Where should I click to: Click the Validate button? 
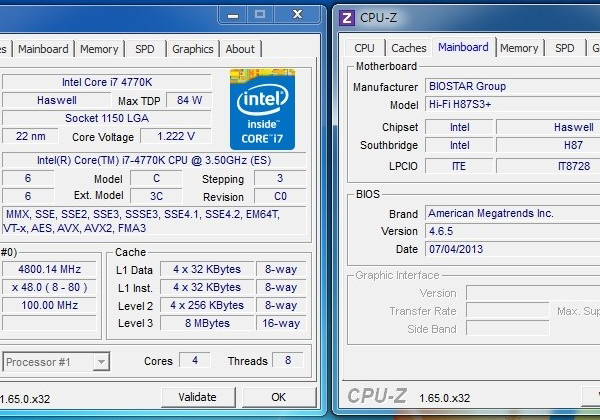(x=197, y=397)
